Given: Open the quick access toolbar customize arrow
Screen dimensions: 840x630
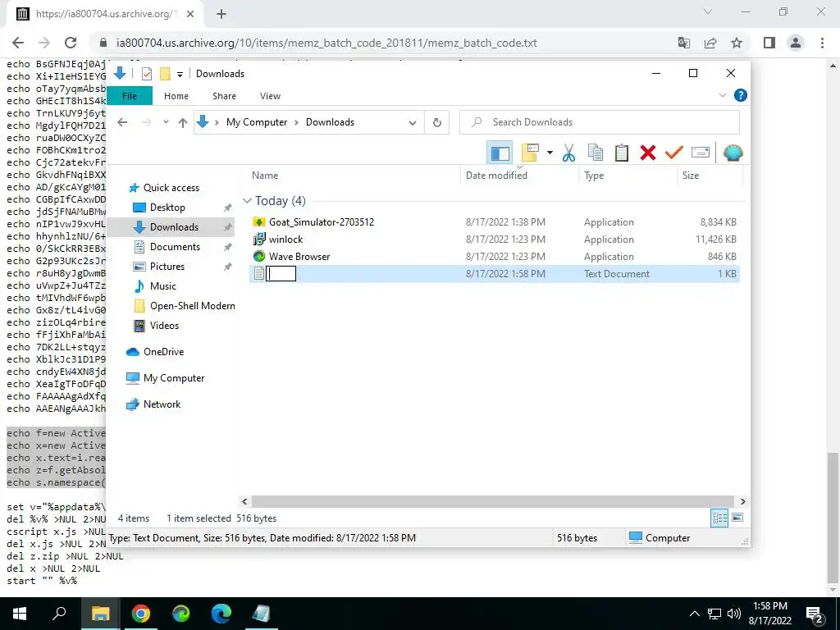Looking at the screenshot, I should (x=180, y=74).
